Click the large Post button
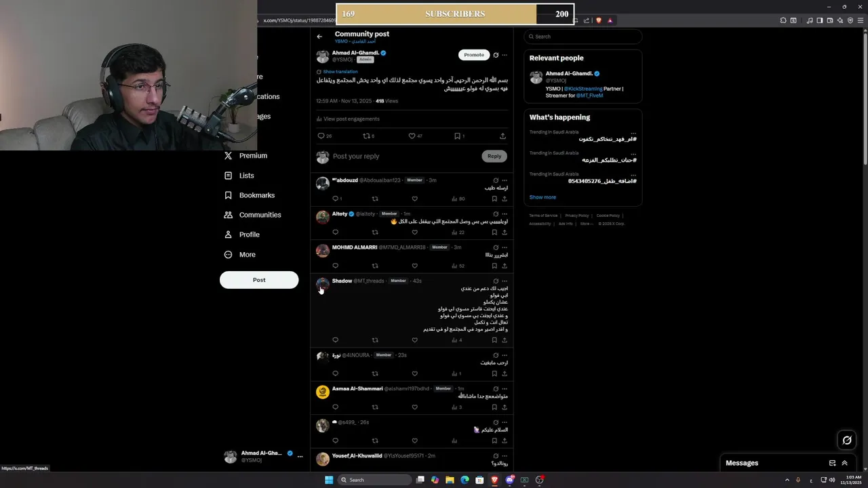 [x=259, y=280]
